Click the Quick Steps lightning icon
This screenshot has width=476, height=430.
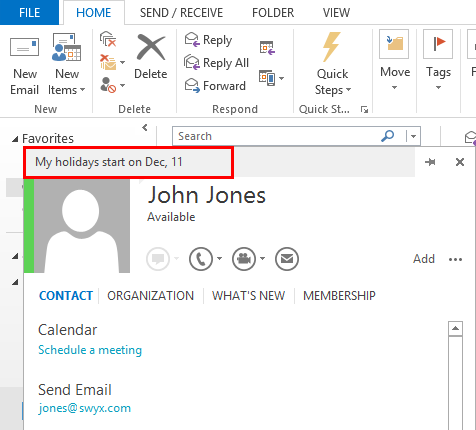tap(332, 47)
